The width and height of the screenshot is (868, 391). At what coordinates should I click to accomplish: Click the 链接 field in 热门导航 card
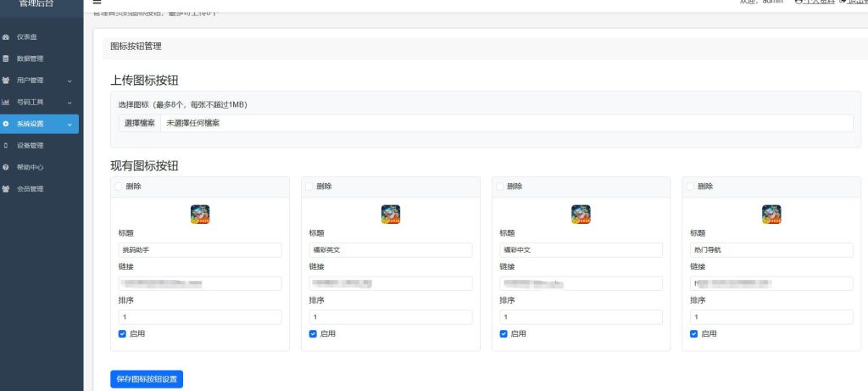(x=771, y=283)
